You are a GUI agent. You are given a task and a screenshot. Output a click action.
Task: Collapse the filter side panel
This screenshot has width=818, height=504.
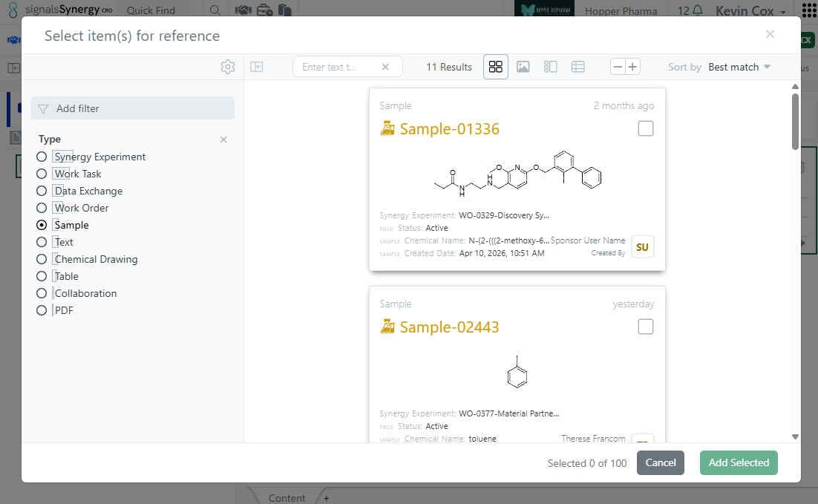click(x=257, y=67)
